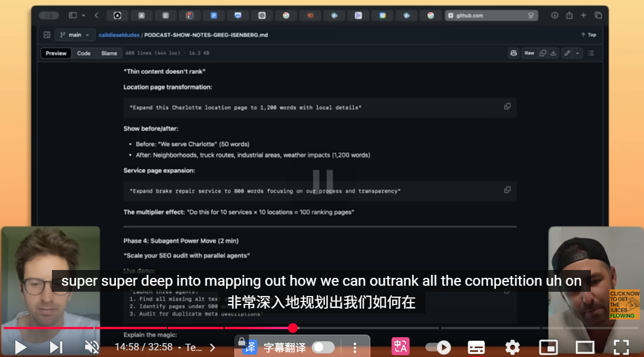Open Safari downloads icon
Screen dimensions: 644x357
pos(555,15)
